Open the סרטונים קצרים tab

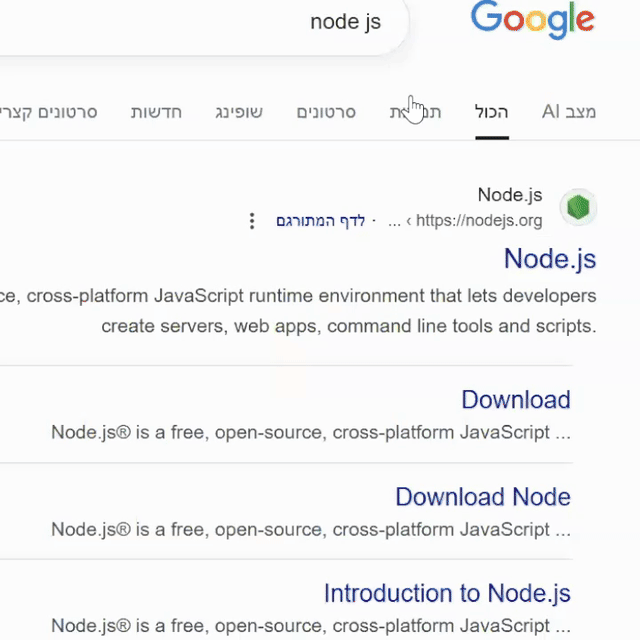coord(49,112)
